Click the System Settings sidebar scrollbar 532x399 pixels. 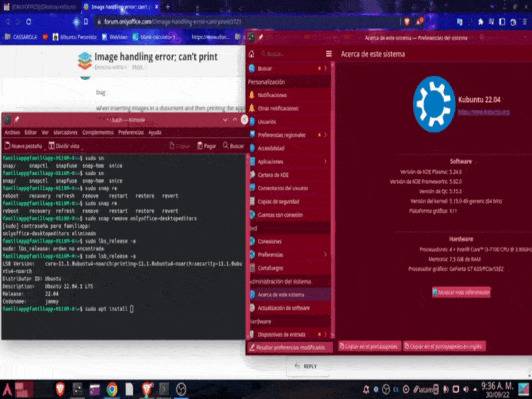[332, 199]
